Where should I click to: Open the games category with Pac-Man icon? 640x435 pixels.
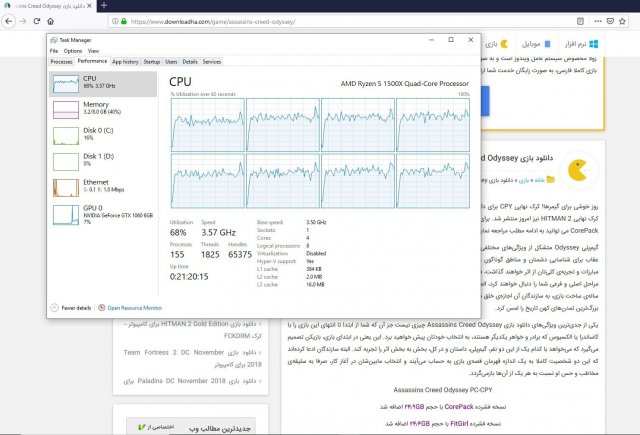[497, 44]
